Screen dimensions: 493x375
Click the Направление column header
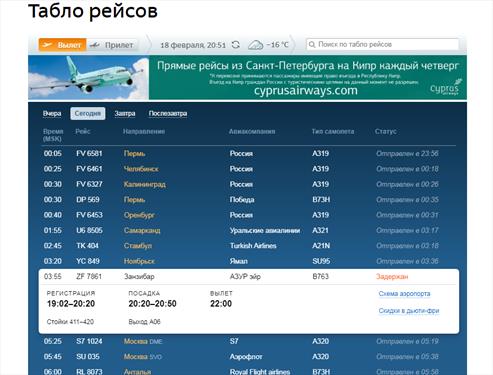coord(144,131)
